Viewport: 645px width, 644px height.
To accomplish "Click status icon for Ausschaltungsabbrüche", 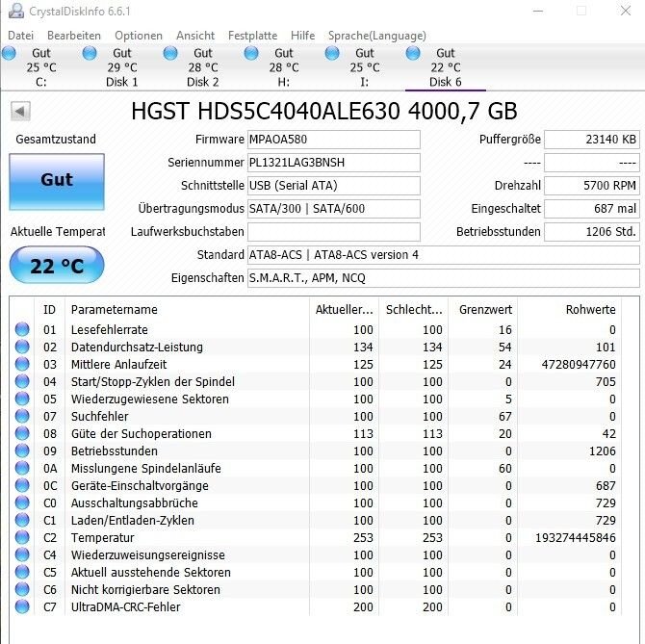I will (22, 502).
